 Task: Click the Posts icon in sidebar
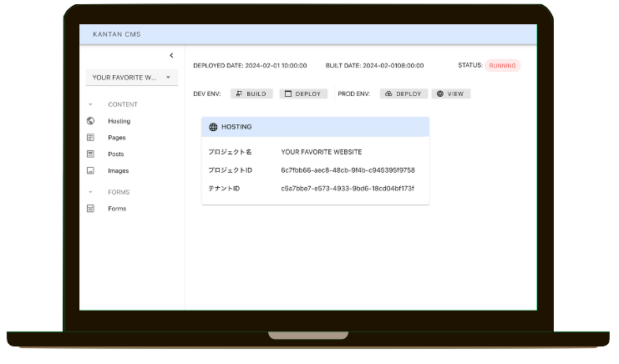click(90, 154)
